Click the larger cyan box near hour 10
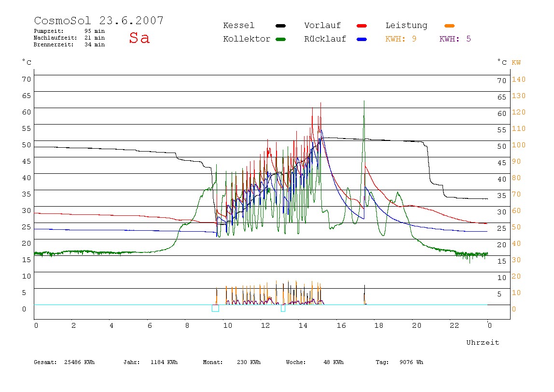The height and width of the screenshot is (392, 554). point(215,308)
